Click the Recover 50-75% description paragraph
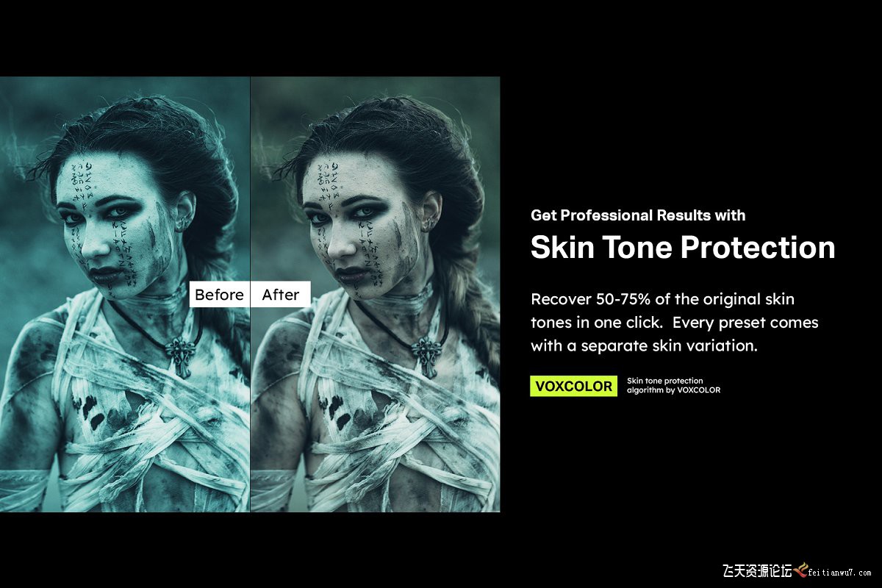The image size is (882, 588). 675,323
